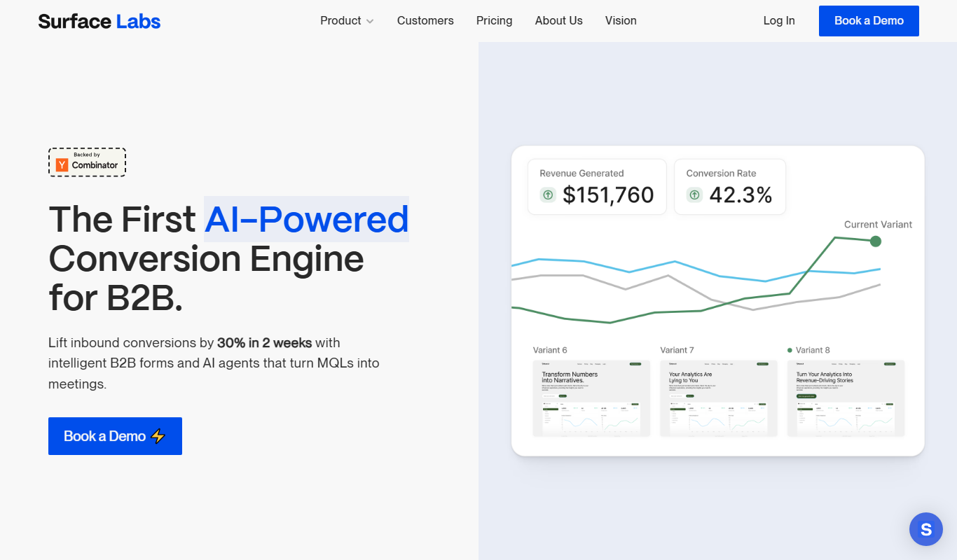Click Book a Demo in the header

click(x=869, y=21)
